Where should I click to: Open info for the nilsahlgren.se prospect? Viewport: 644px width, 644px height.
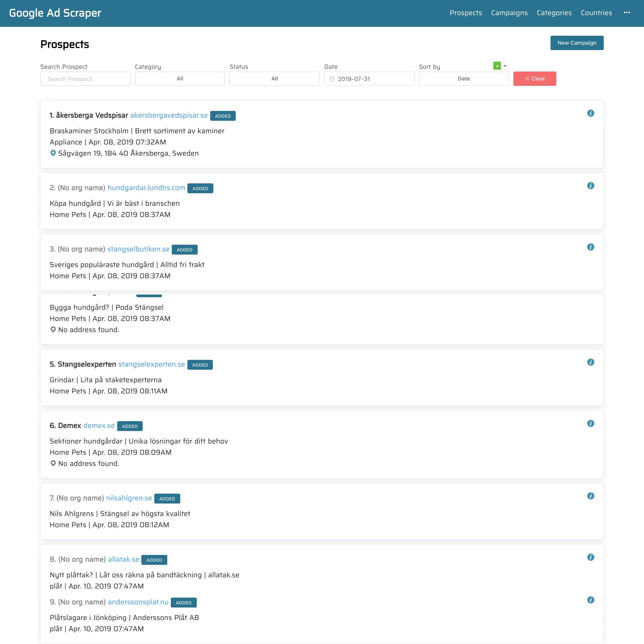pyautogui.click(x=591, y=496)
